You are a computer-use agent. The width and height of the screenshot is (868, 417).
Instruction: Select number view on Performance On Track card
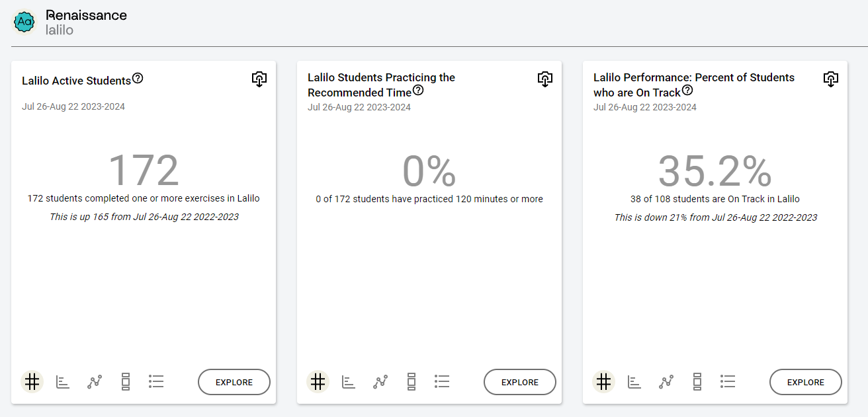click(x=604, y=382)
